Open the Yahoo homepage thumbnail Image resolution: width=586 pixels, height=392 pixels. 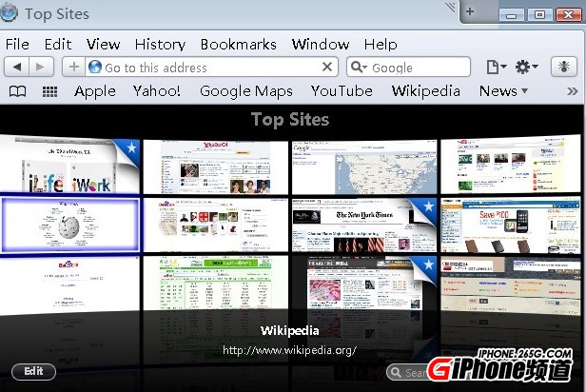click(216, 167)
